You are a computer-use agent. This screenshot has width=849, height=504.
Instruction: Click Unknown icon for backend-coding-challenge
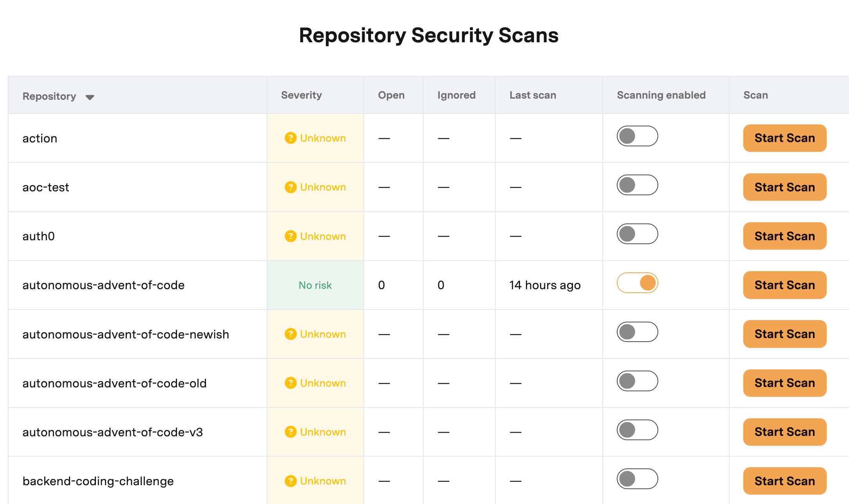290,481
